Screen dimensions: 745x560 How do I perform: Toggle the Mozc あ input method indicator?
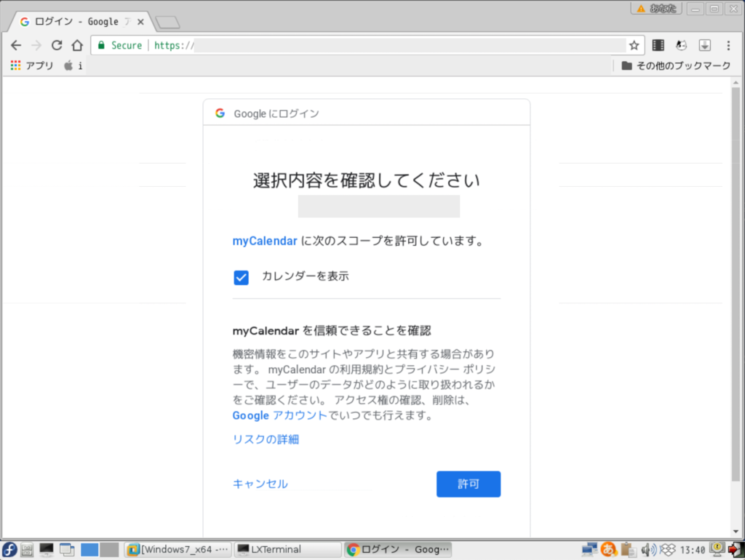pyautogui.click(x=608, y=550)
